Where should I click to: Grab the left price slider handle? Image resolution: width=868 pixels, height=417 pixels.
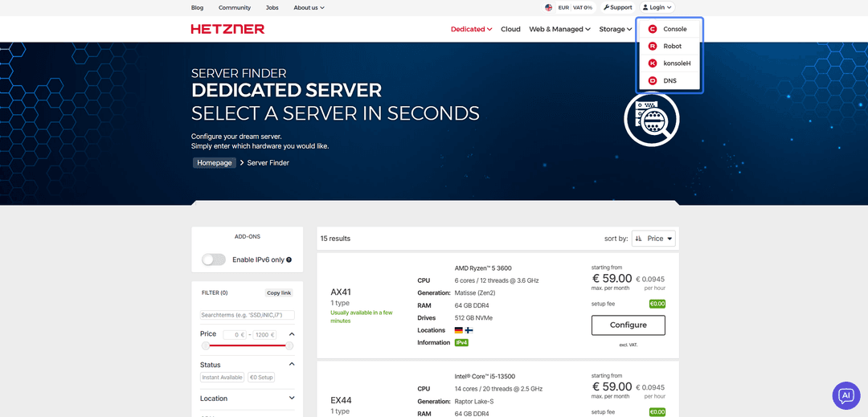(x=206, y=345)
